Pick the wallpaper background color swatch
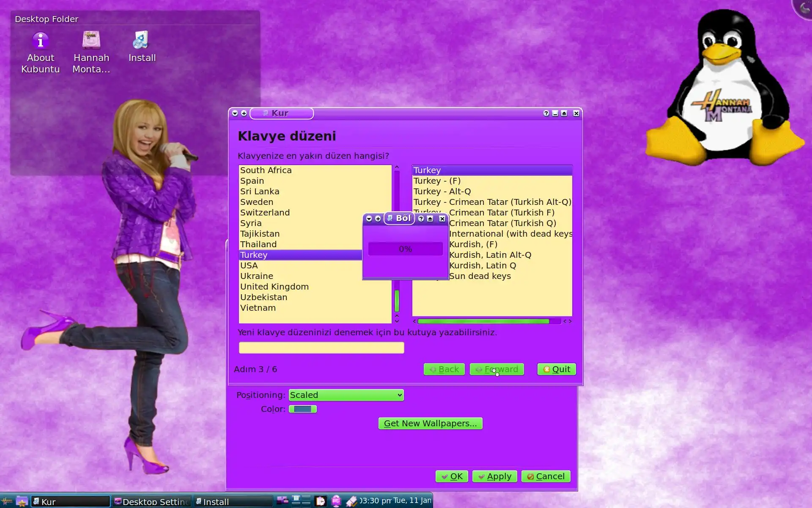This screenshot has width=812, height=508. pos(303,409)
